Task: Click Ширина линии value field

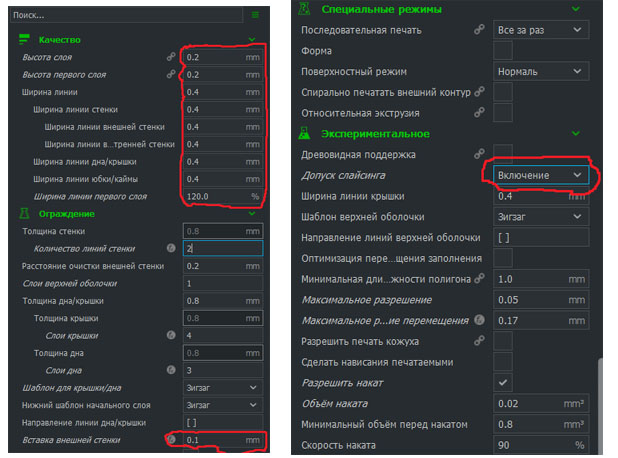Action: point(223,92)
